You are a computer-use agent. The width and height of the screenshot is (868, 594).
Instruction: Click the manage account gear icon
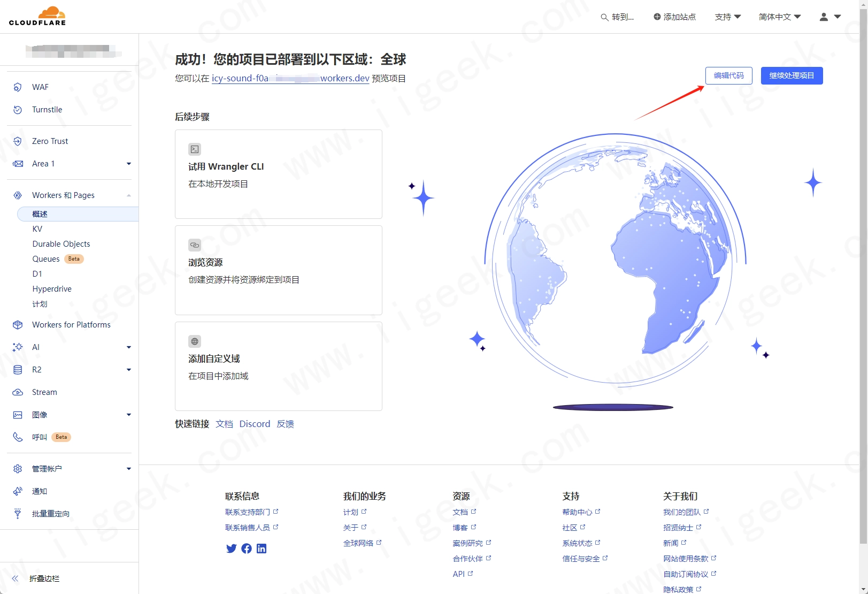coord(18,469)
